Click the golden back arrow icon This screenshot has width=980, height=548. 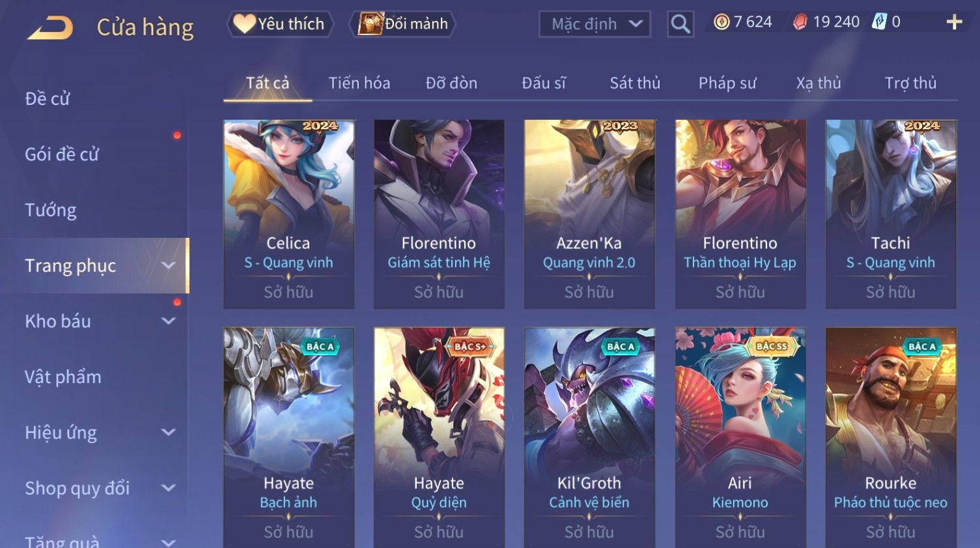(x=50, y=28)
